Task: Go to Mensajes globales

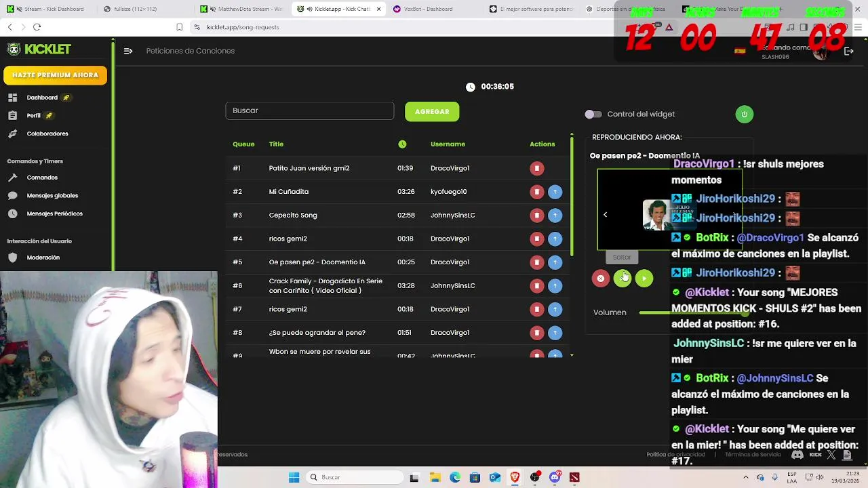Action: pyautogui.click(x=52, y=196)
